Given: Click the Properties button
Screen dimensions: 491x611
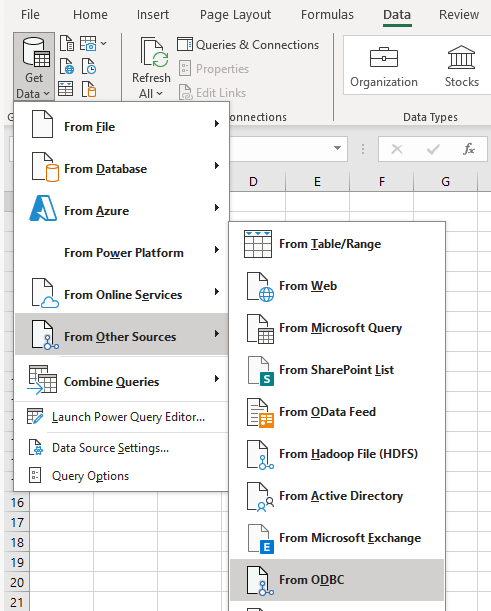Looking at the screenshot, I should click(214, 69).
